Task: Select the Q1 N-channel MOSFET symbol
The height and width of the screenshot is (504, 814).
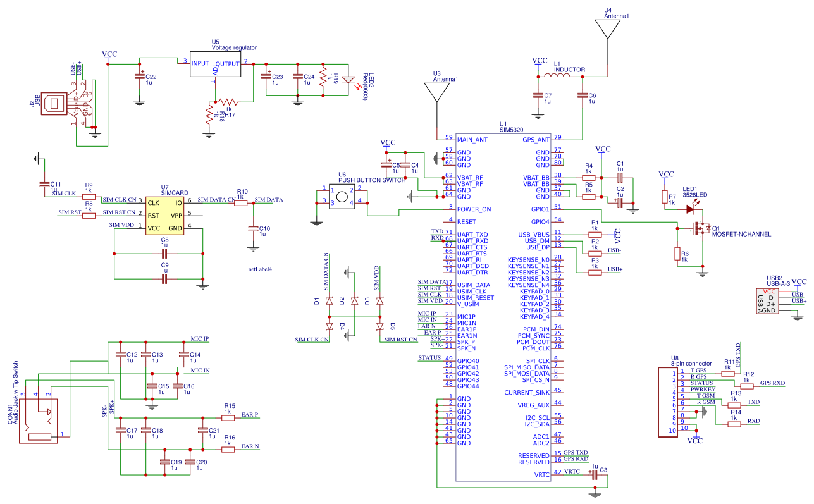Action: [x=701, y=228]
